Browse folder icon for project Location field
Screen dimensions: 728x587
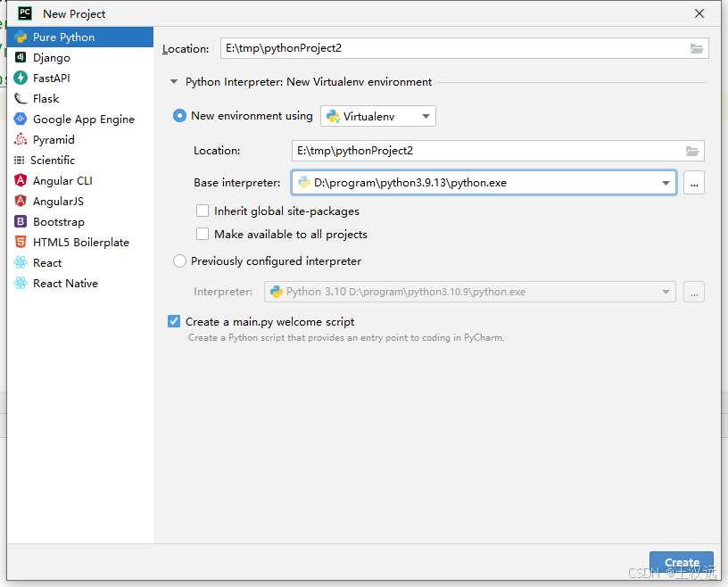pyautogui.click(x=696, y=48)
